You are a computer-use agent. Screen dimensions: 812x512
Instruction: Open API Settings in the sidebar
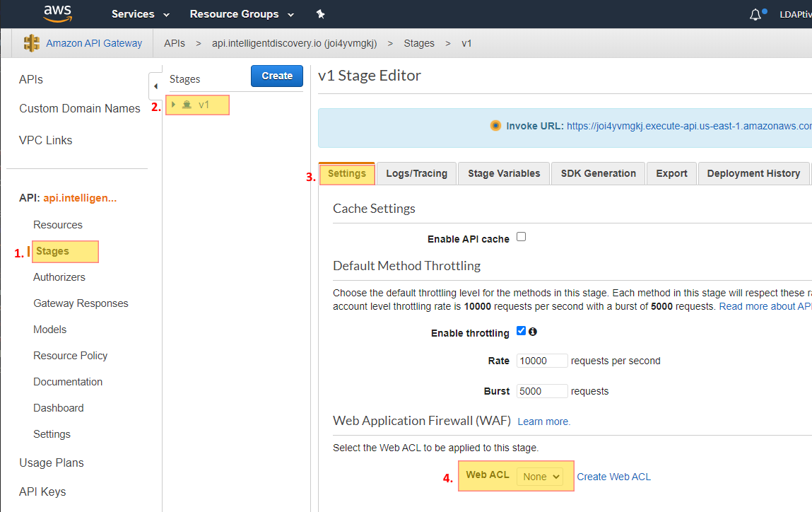point(52,434)
